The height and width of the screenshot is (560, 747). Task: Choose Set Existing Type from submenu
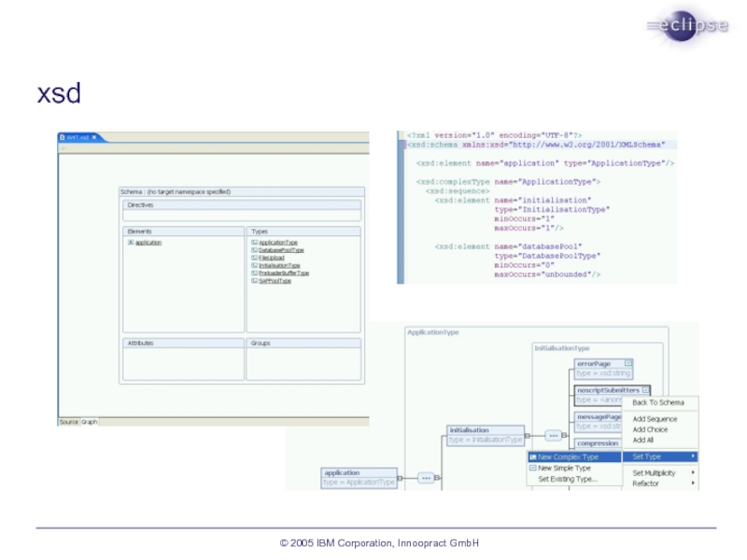click(x=567, y=479)
